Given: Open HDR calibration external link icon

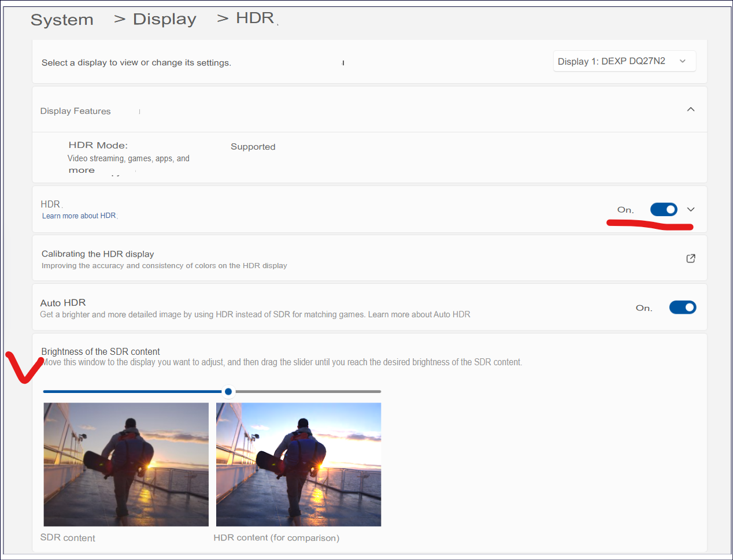Looking at the screenshot, I should [x=690, y=258].
